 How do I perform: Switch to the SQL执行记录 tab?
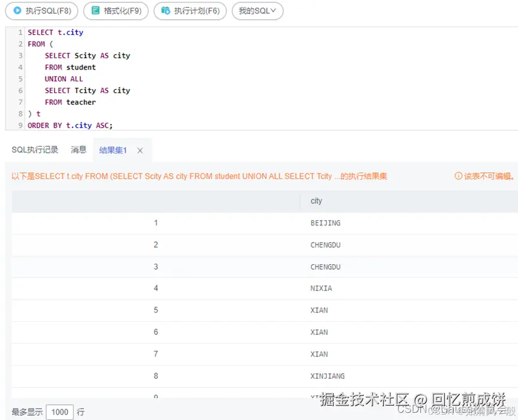(x=35, y=150)
